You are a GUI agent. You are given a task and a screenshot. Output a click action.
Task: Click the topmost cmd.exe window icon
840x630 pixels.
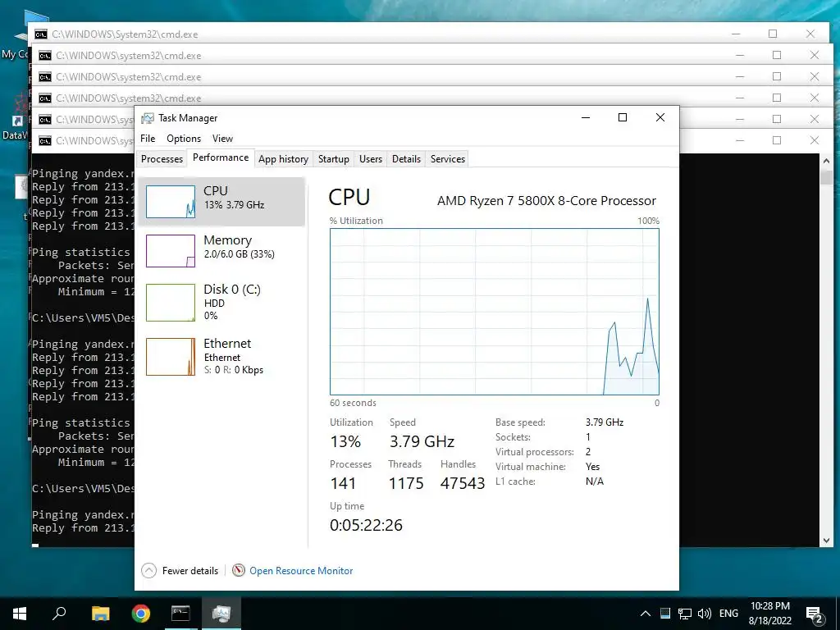point(41,34)
